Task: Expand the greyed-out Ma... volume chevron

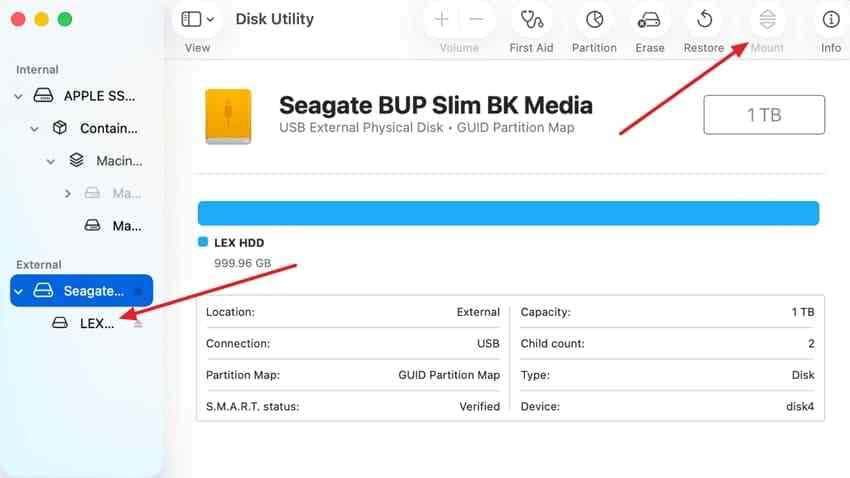Action: pyautogui.click(x=67, y=193)
